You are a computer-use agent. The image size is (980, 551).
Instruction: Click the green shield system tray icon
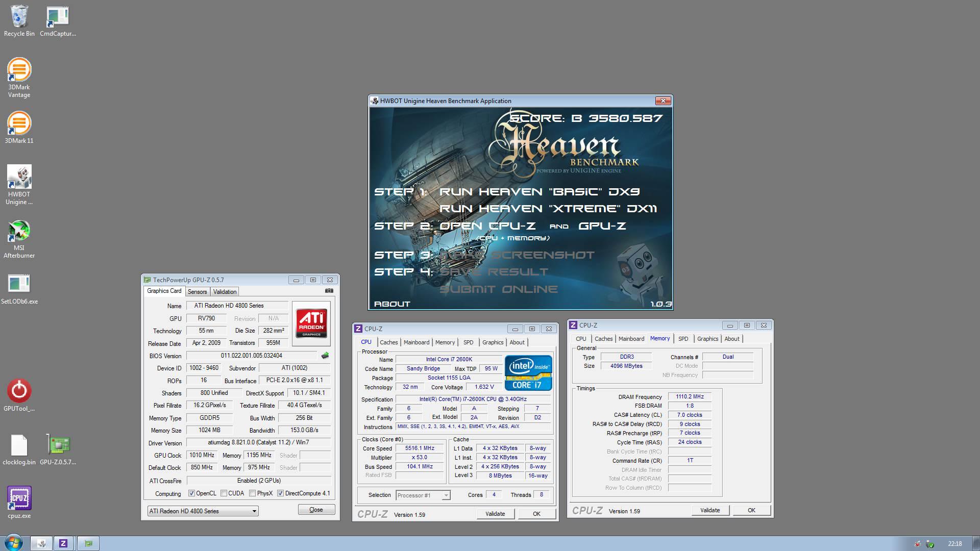click(930, 544)
